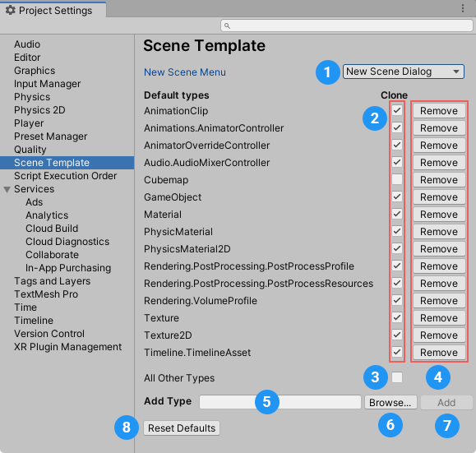Toggle Clone checkbox for AnimatorOverrideController
476x453 pixels.
pyautogui.click(x=397, y=145)
